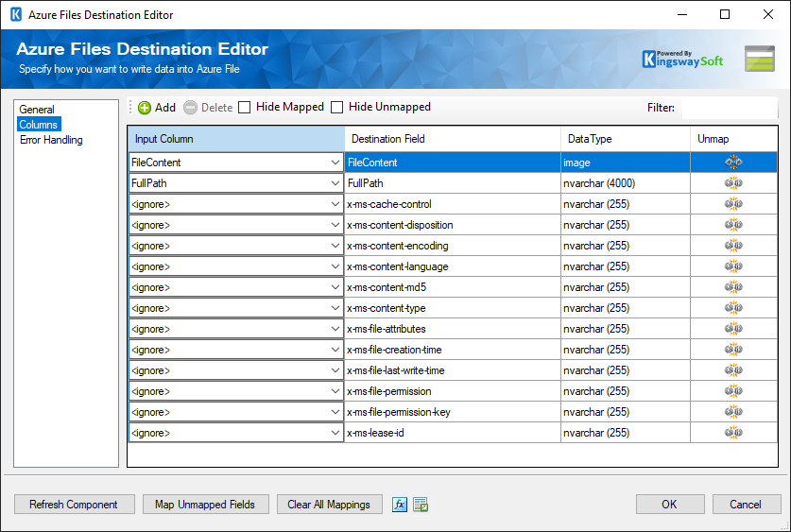Sort by the Input Column header
Image resolution: width=791 pixels, height=532 pixels.
pyautogui.click(x=236, y=139)
